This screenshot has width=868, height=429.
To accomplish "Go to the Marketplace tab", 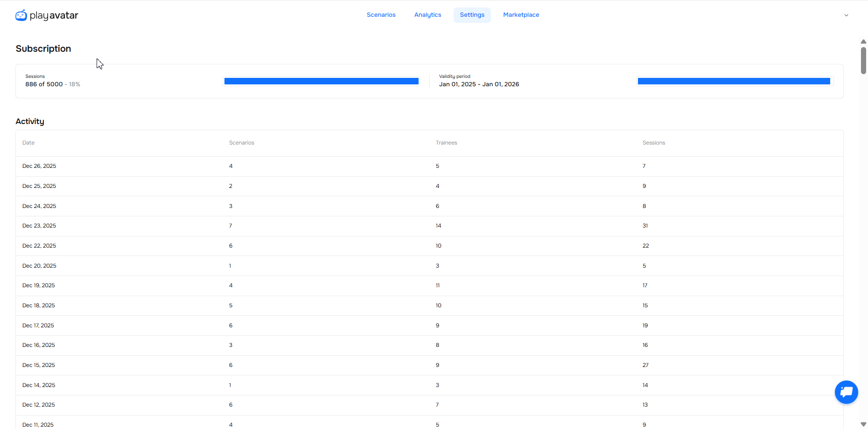I will pyautogui.click(x=521, y=15).
